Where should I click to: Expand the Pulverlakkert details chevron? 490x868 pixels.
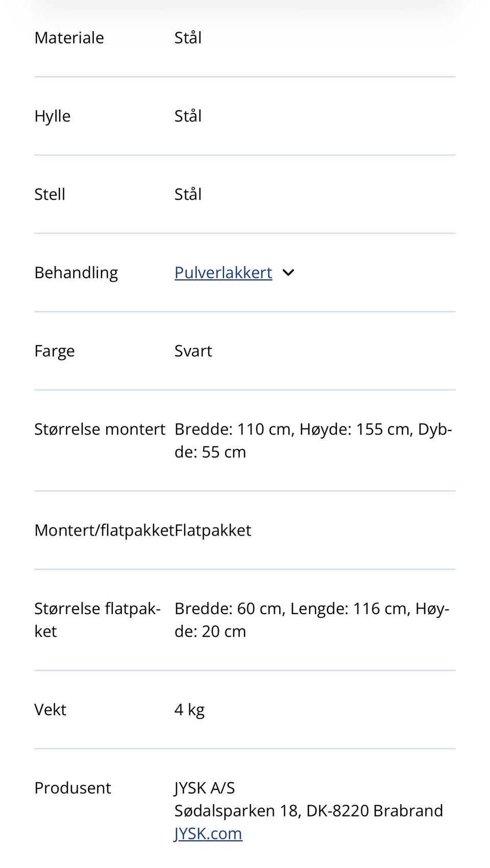pos(288,273)
